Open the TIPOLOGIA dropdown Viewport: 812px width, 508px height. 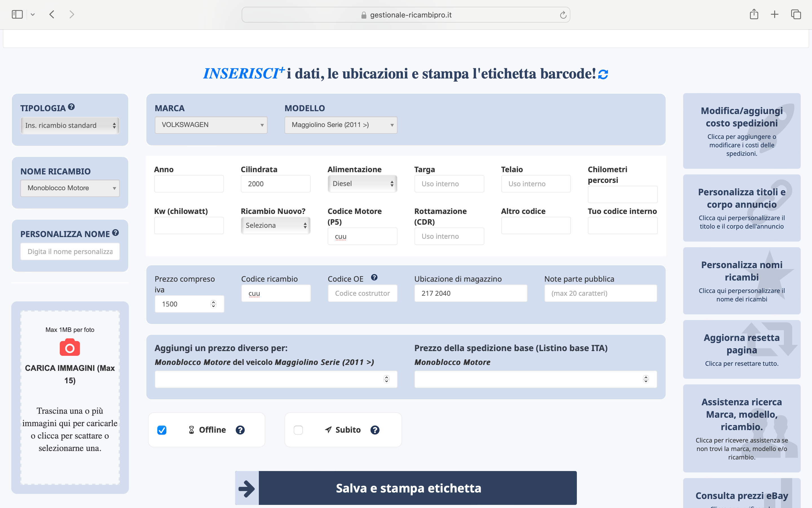pyautogui.click(x=70, y=125)
